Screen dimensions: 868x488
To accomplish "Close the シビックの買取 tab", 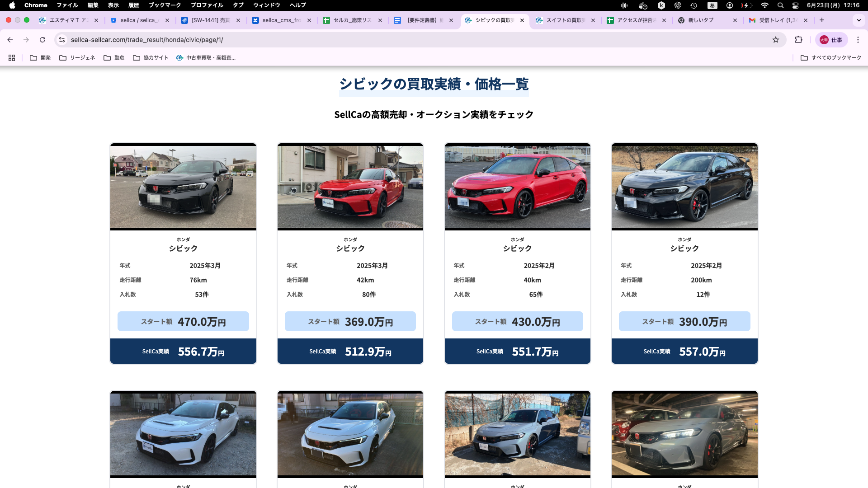I will pyautogui.click(x=522, y=20).
